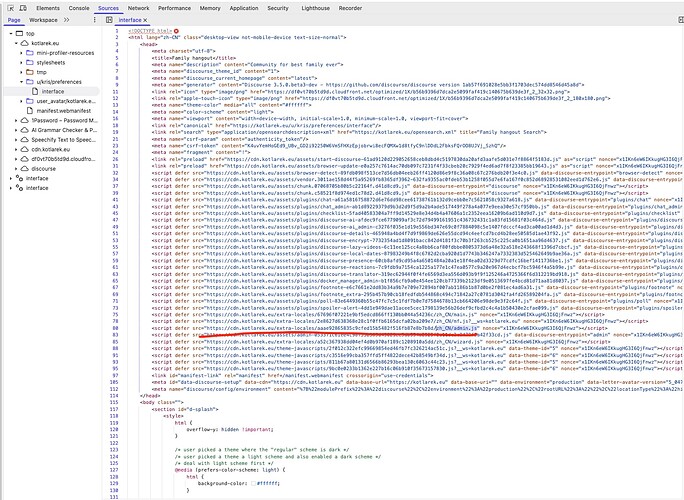Expand the cdn.kotlarek.eu domain node

(x=16, y=149)
